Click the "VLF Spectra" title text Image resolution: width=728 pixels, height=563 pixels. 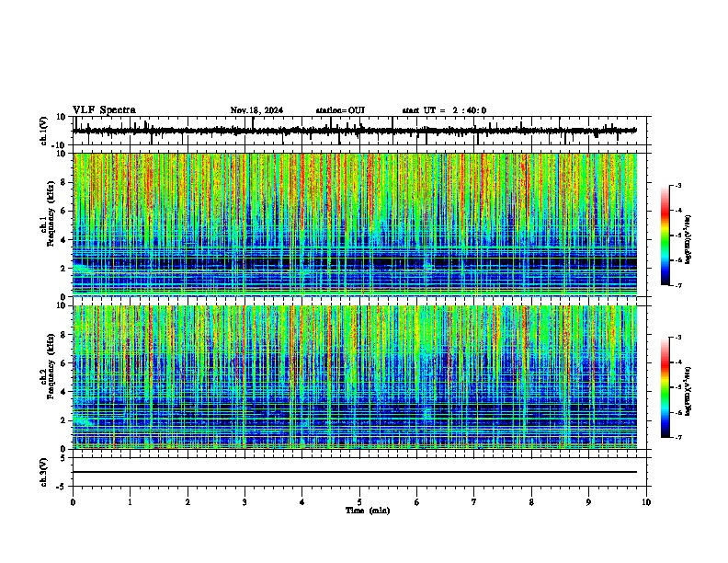(x=104, y=110)
